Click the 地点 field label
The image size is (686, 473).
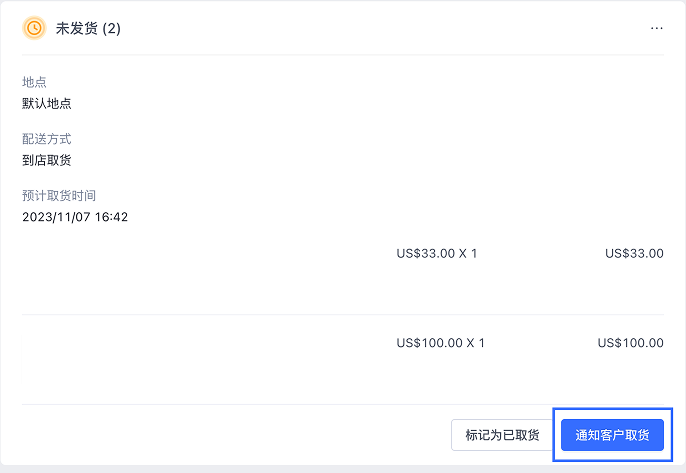(x=35, y=82)
